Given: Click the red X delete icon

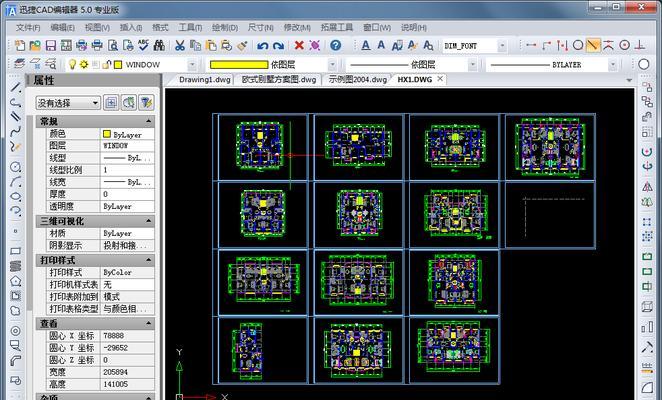Looking at the screenshot, I should click(x=299, y=45).
